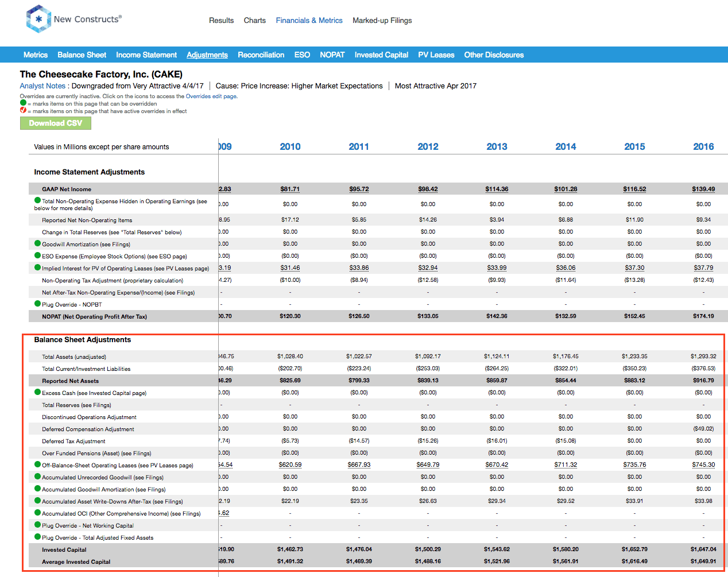Viewport: 728px width, 577px height.
Task: Click green override icon for Accumulated Goodwill Amortization
Action: coord(37,489)
